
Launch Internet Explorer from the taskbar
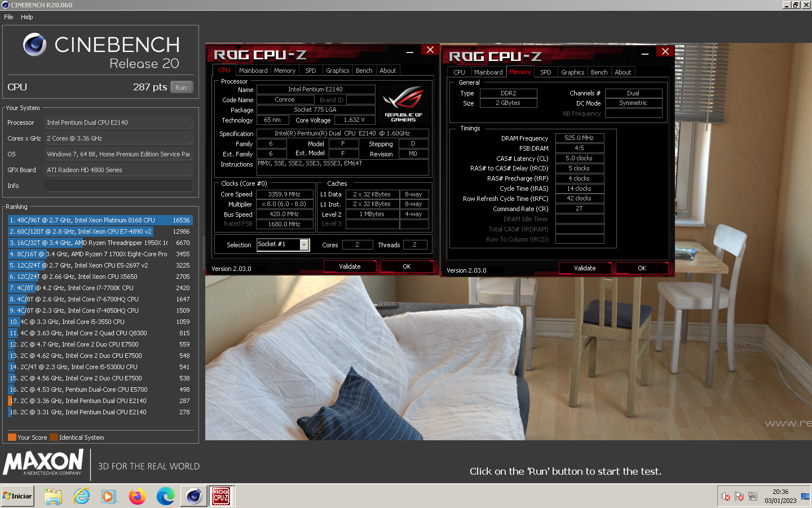82,496
